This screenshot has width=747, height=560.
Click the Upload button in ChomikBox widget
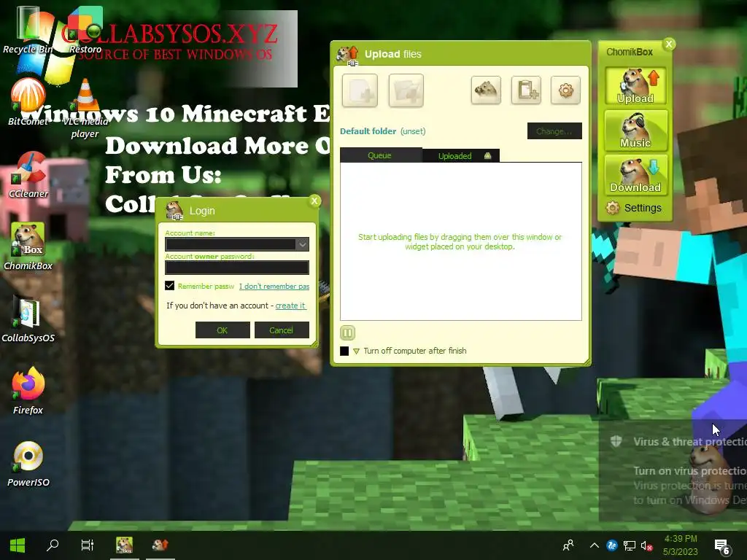(635, 86)
